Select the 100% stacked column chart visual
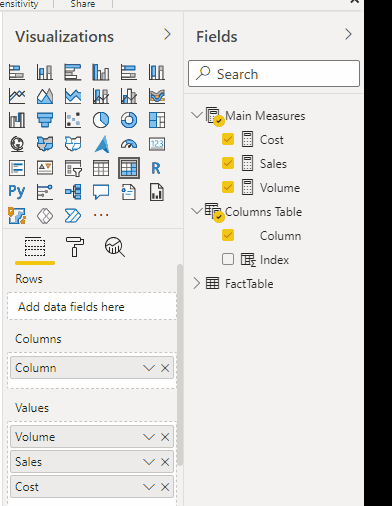The image size is (392, 506). [157, 72]
